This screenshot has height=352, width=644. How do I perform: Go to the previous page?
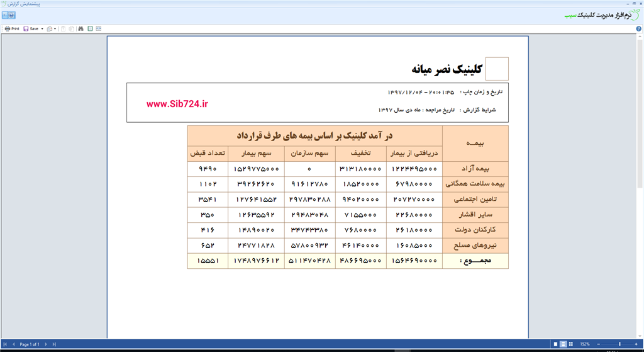click(x=13, y=344)
